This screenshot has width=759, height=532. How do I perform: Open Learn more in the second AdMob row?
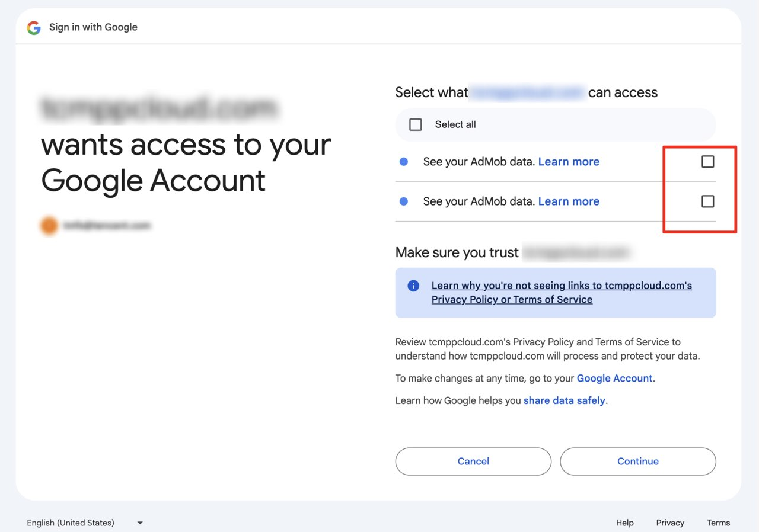569,201
